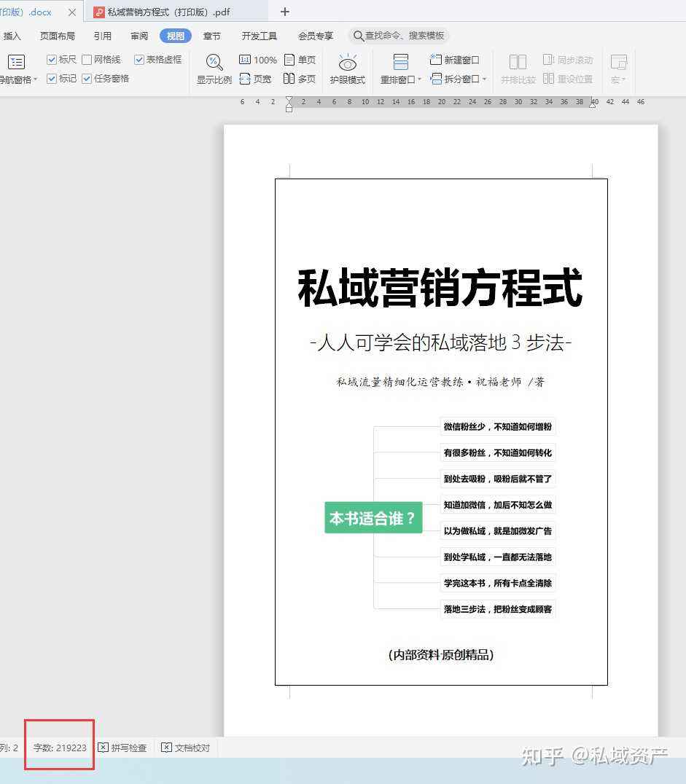Screen dimensions: 686x784
Task: Click side-by-side compare (并排比较) icon
Action: click(x=518, y=62)
